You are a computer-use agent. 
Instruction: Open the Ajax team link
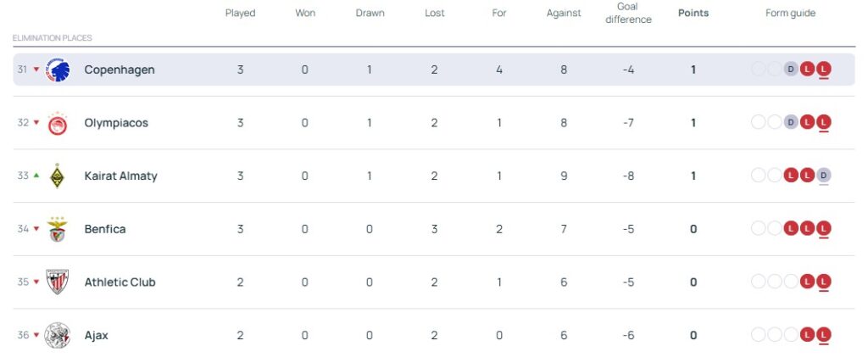coord(97,335)
